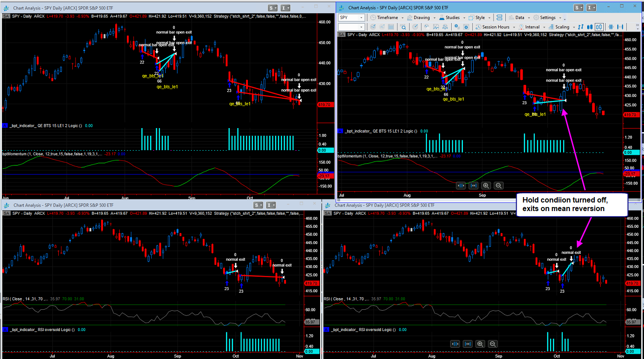Zoom out on the top-right chart
This screenshot has width=644, height=359.
pos(498,185)
